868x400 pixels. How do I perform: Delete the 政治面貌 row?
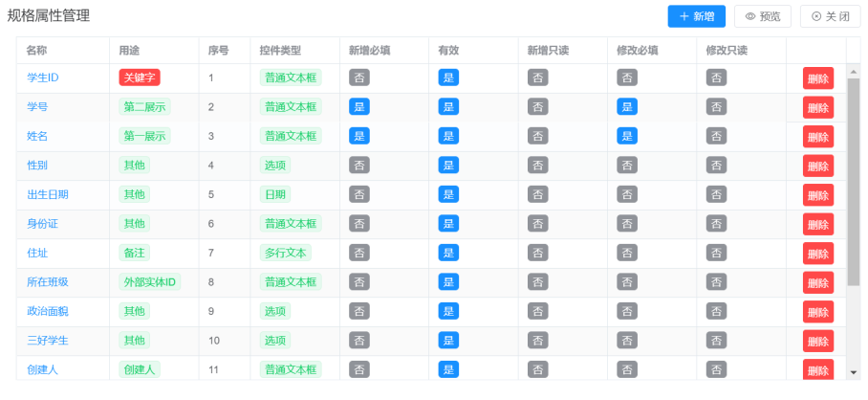click(x=818, y=312)
